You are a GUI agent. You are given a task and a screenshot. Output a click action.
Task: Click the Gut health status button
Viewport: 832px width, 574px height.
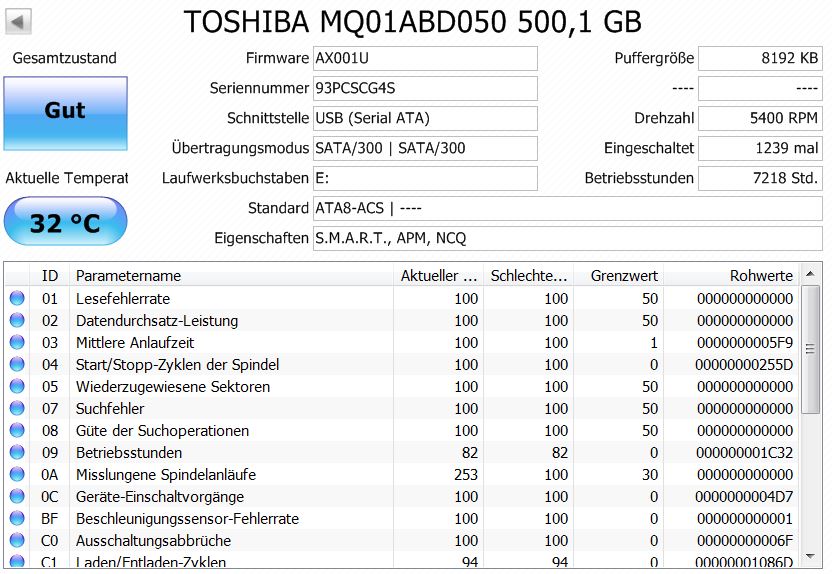65,113
